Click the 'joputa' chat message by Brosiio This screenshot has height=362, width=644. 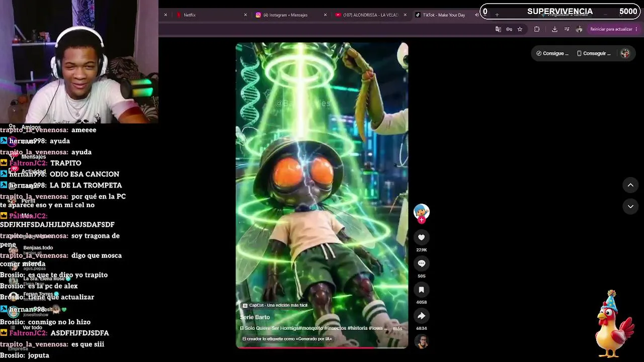[x=39, y=355]
